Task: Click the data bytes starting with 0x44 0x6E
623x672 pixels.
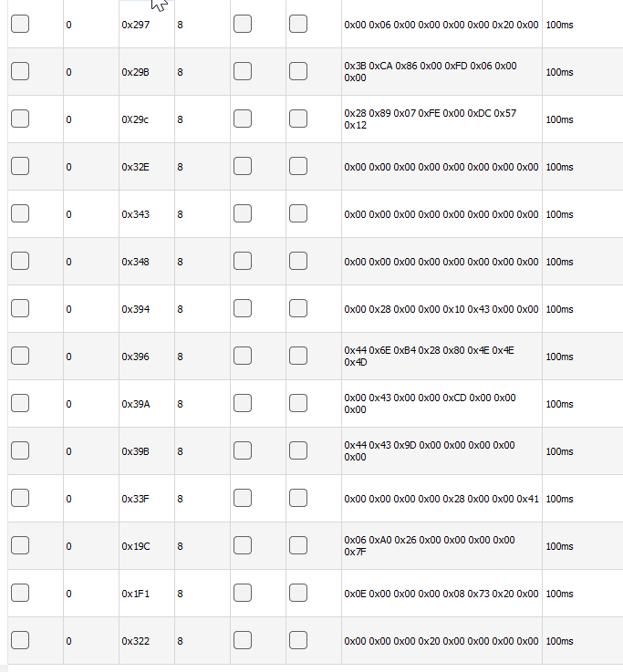Action: coord(429,357)
